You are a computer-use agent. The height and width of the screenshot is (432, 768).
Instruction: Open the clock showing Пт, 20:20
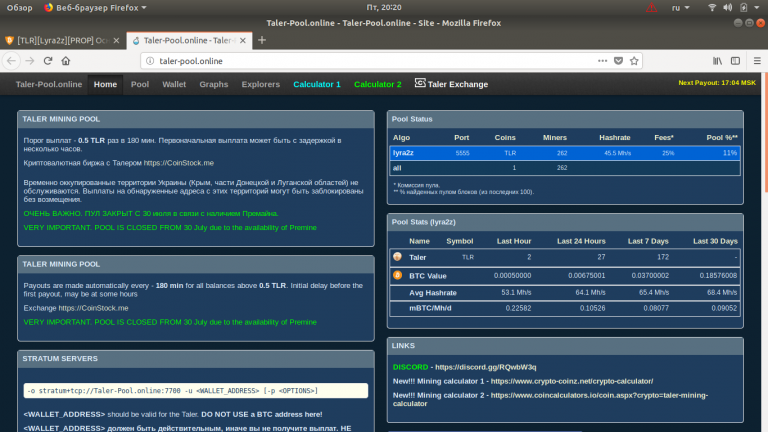coord(384,7)
